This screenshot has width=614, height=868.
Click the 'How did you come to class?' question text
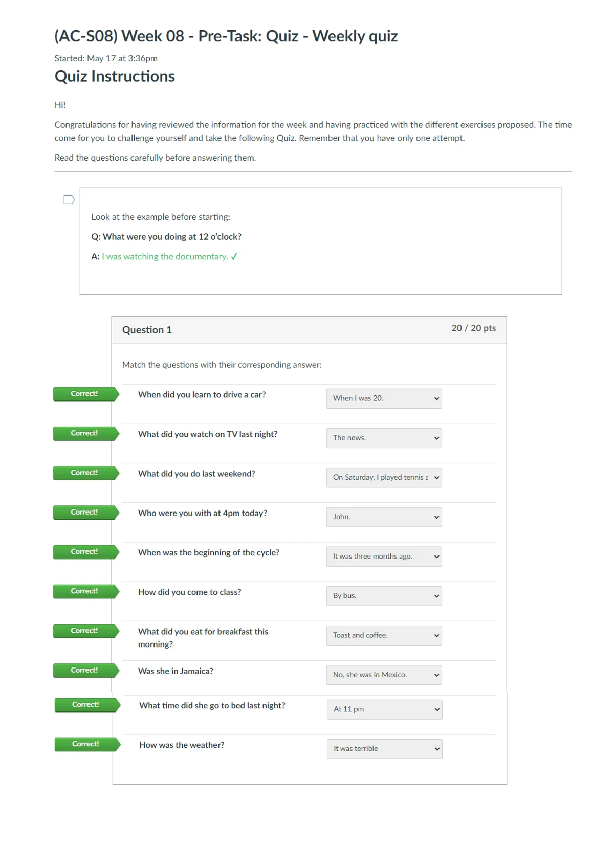tap(189, 592)
